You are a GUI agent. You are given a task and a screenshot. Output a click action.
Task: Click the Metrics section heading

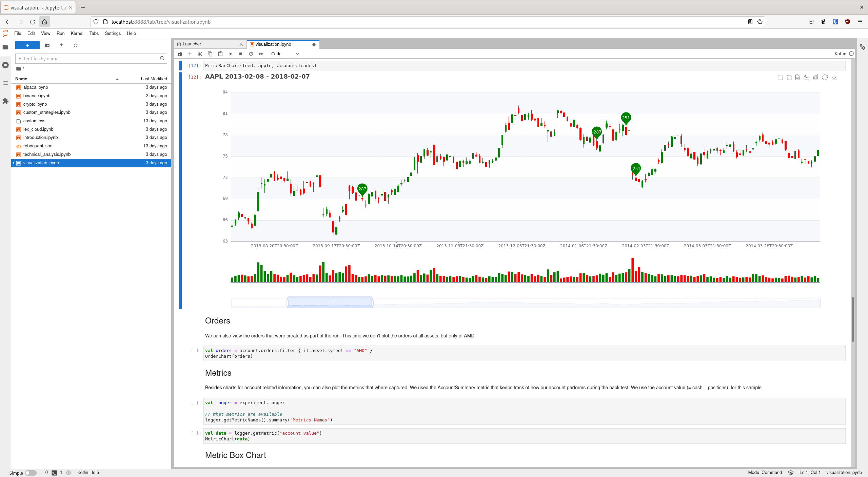point(218,372)
